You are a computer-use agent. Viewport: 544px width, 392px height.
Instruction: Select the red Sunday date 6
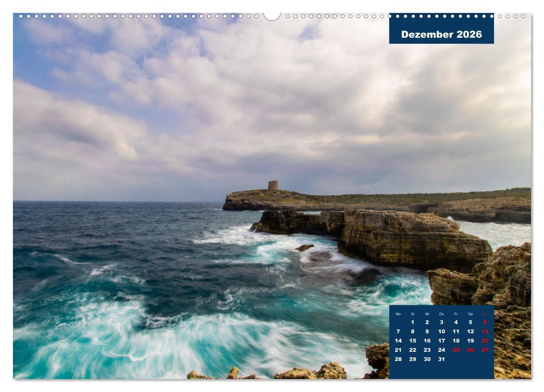click(485, 322)
